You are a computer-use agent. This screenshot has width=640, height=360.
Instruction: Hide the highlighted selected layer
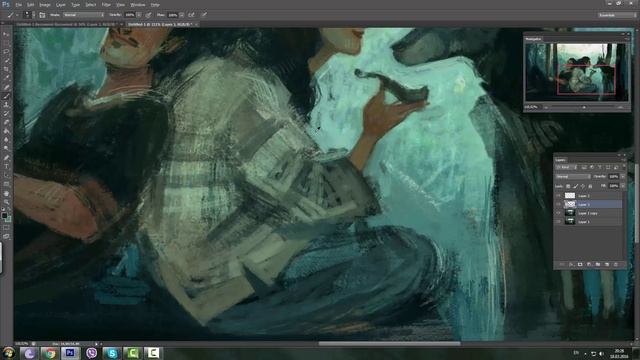point(558,204)
